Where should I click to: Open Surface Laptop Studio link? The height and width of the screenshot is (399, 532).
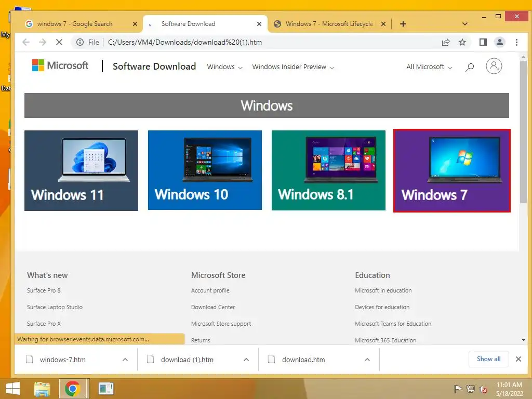pos(55,307)
